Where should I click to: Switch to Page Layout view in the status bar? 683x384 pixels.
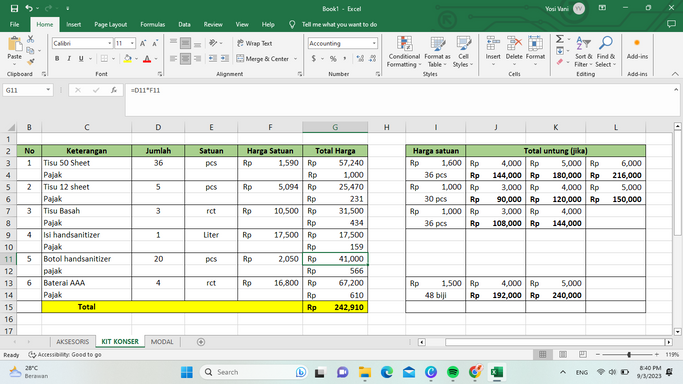pyautogui.click(x=563, y=354)
